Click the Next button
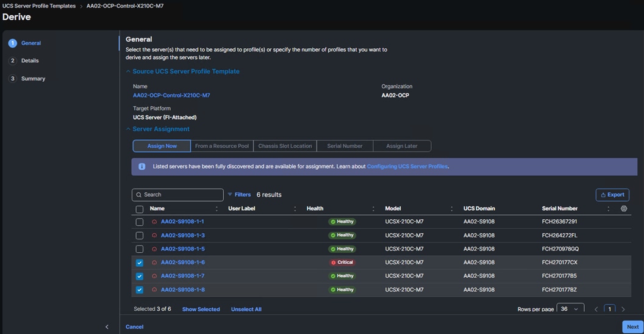Screen dimensions: 644x334 point(632,327)
